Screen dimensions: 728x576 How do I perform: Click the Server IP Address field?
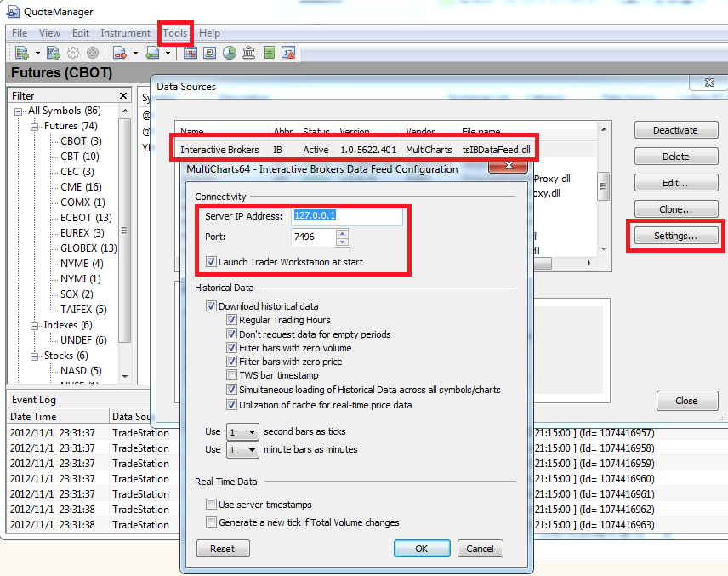[347, 216]
